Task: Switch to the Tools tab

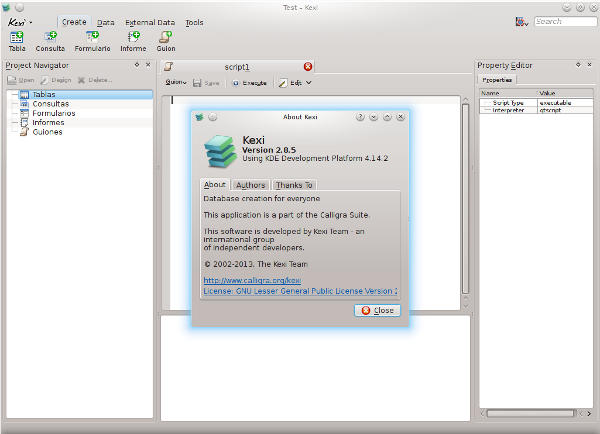Action: click(x=194, y=23)
